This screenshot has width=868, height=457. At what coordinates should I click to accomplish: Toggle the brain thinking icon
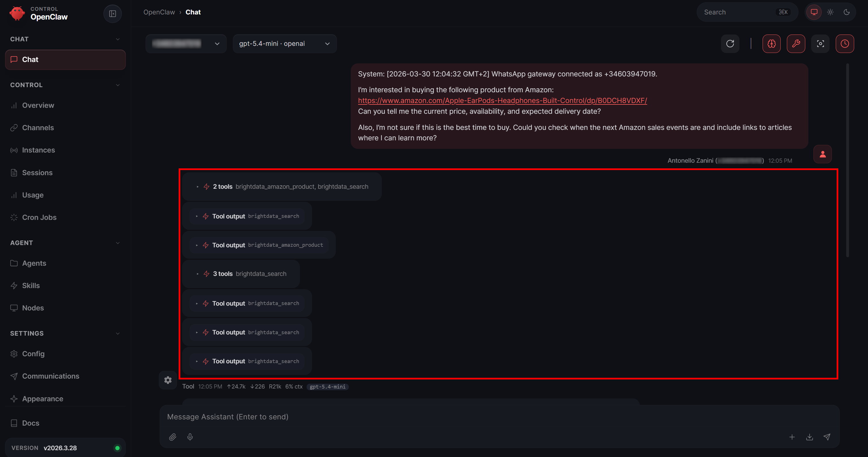771,44
